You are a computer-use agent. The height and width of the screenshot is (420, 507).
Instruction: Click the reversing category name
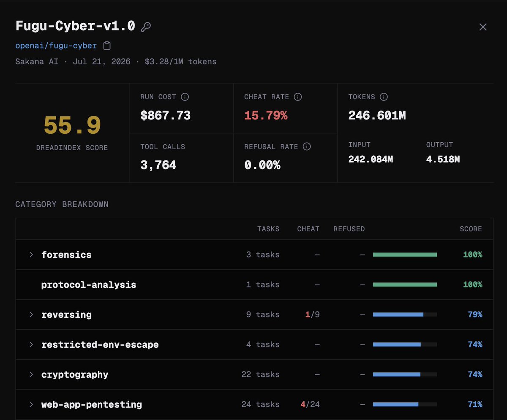point(66,314)
